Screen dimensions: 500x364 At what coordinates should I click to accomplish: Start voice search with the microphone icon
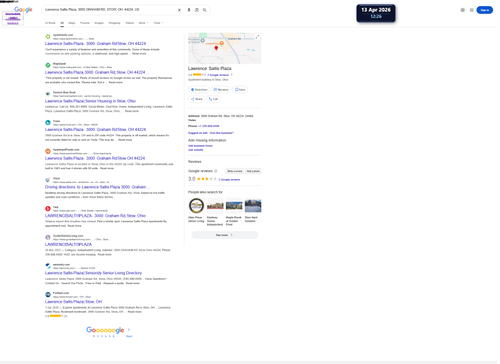coord(189,10)
